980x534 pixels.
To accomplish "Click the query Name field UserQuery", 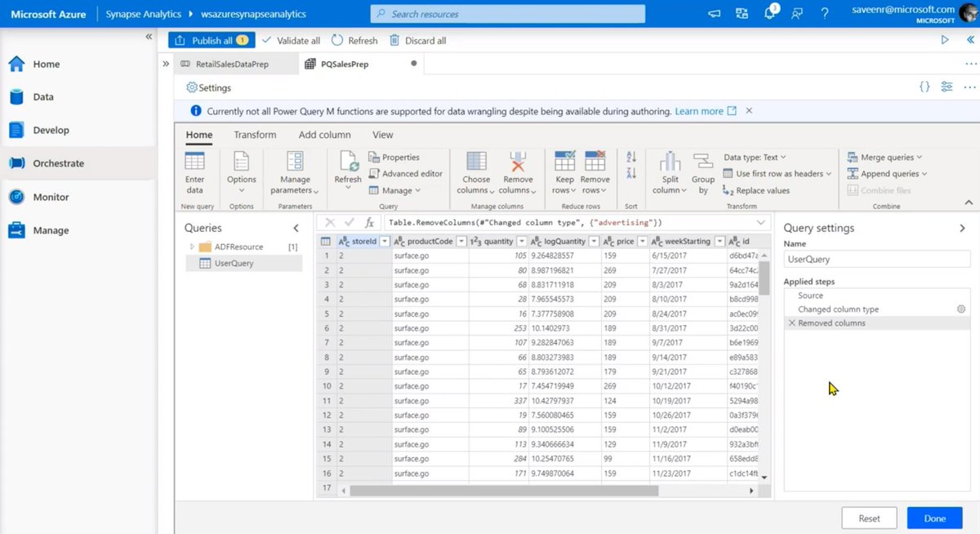I will (x=877, y=259).
